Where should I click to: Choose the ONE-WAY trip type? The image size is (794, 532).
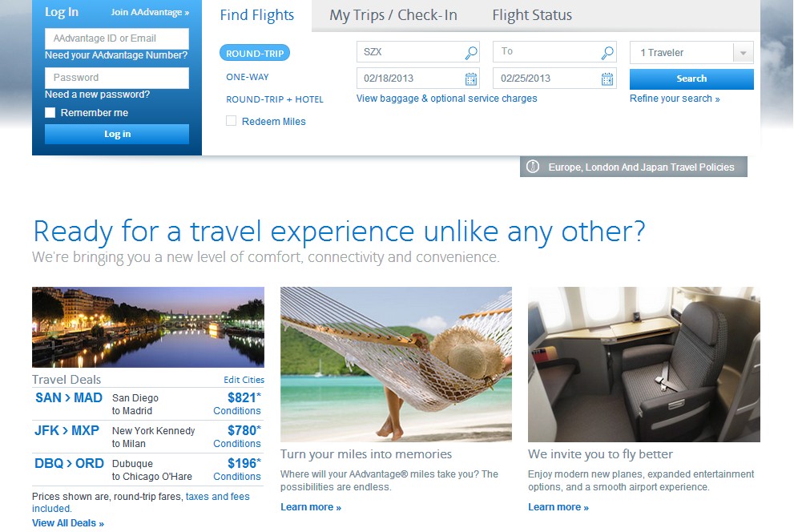(x=248, y=77)
